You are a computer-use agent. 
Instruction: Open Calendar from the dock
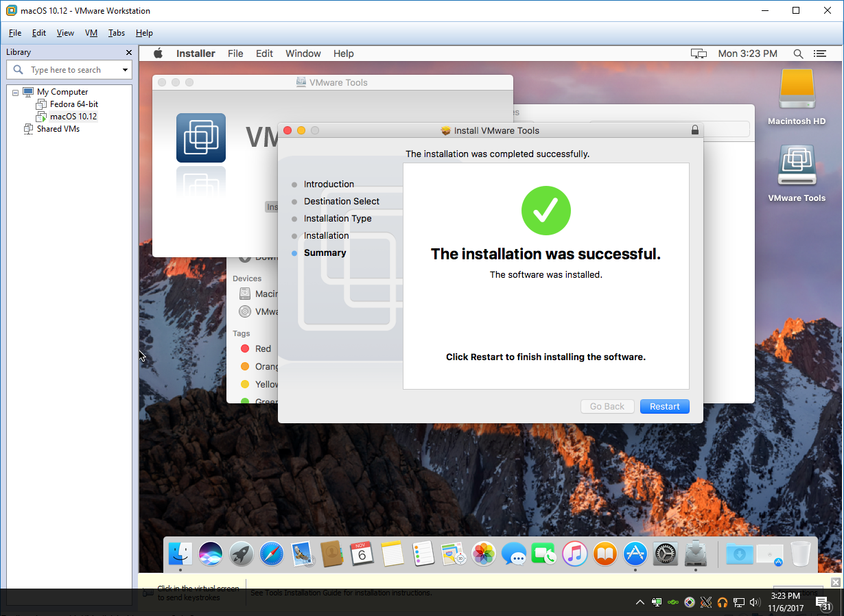[x=362, y=553]
